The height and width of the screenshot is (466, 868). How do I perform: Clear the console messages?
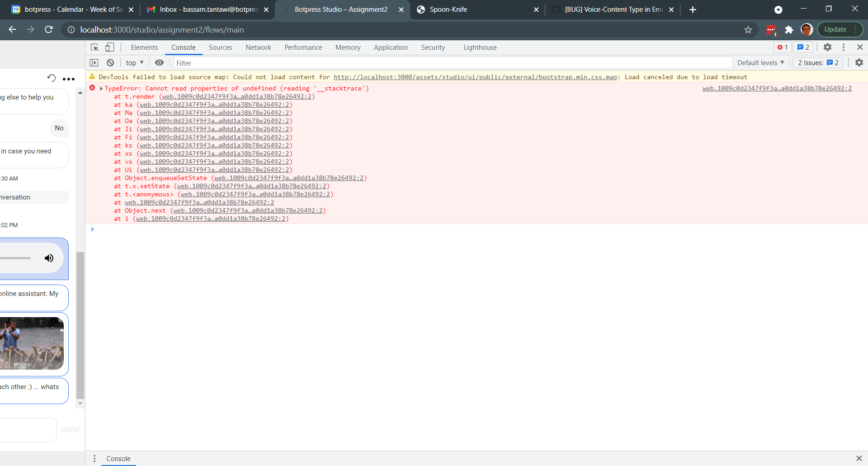click(x=110, y=62)
